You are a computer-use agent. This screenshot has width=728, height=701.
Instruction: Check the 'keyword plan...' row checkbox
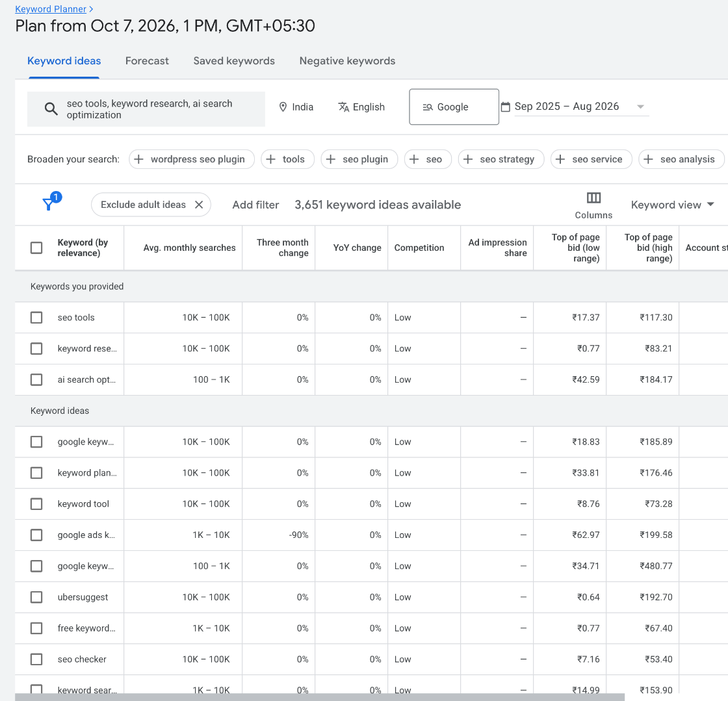(x=36, y=473)
